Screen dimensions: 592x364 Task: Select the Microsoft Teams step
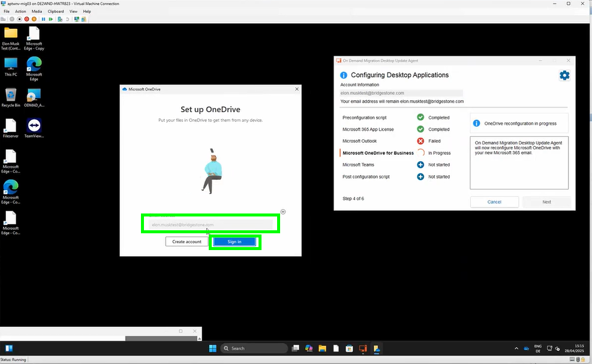(396, 165)
